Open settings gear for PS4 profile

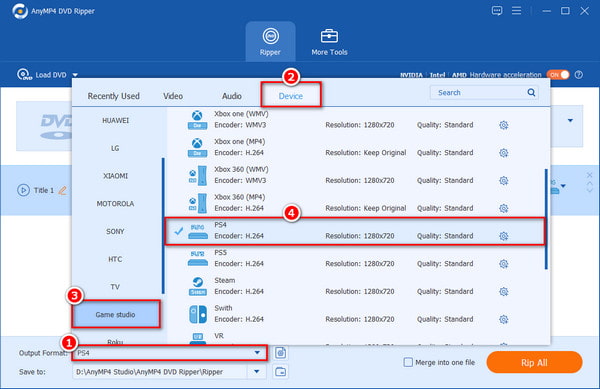point(504,236)
